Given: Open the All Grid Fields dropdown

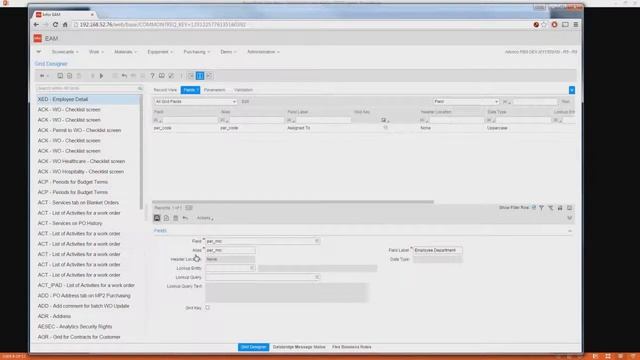Looking at the screenshot, I should 234,102.
